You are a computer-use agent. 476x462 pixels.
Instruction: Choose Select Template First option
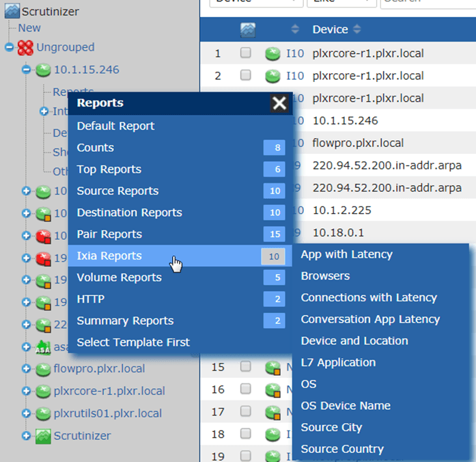(x=180, y=342)
